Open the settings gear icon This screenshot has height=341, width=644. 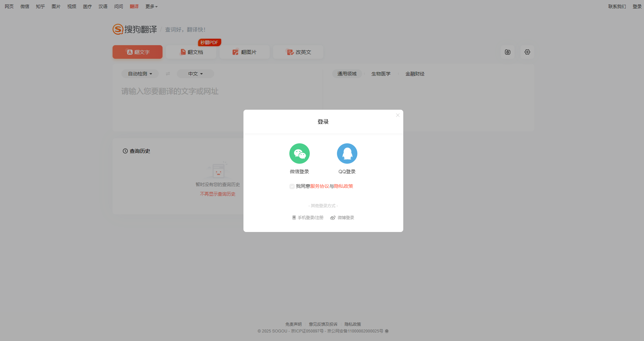pos(527,52)
